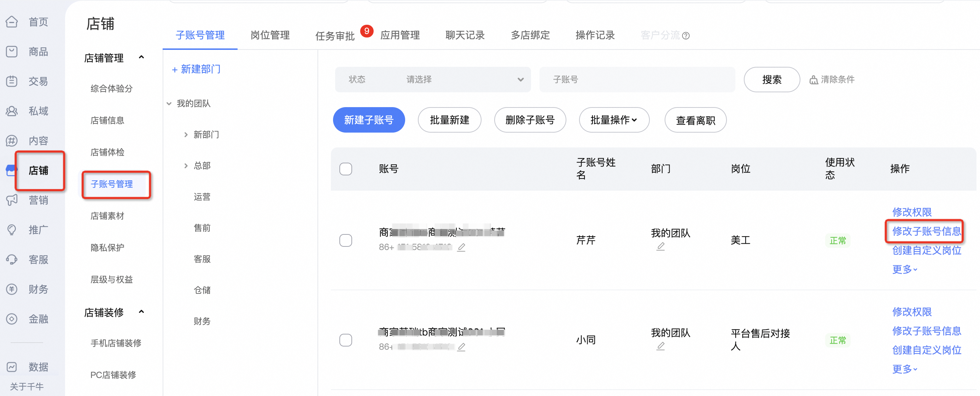Click the home icon in sidebar
980x396 pixels.
pos(12,22)
